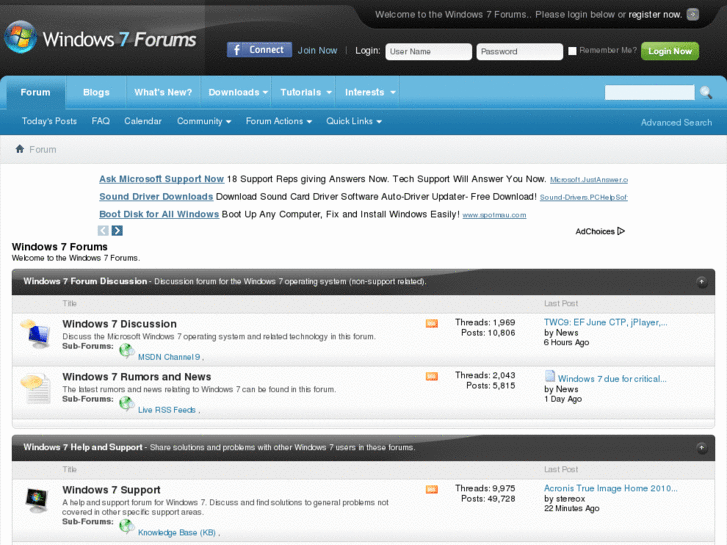The image size is (727, 545).
Task: Click the magnifying glass search icon
Action: pos(706,92)
